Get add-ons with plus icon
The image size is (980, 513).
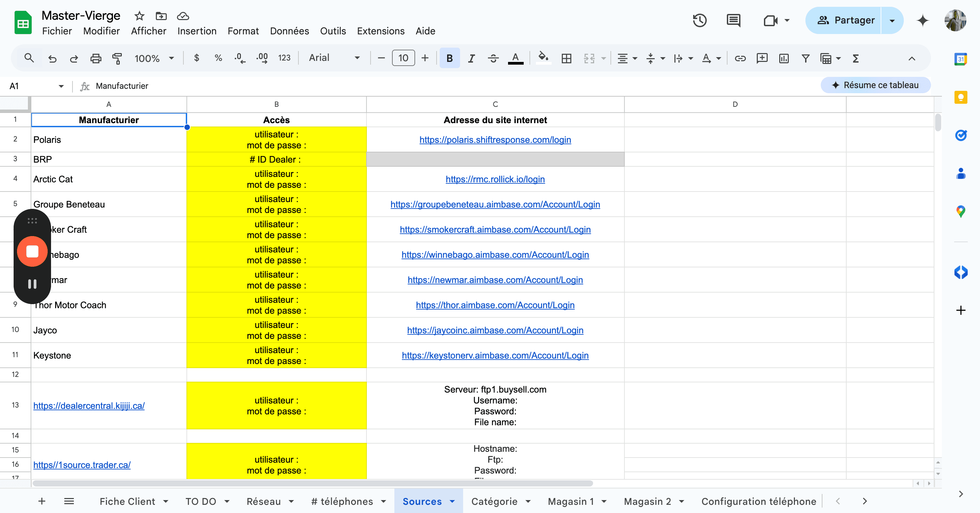961,310
